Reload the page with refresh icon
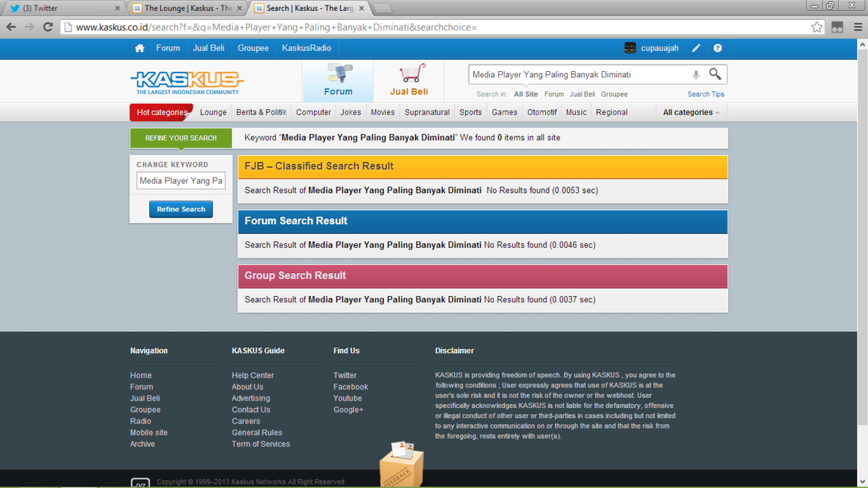Viewport: 868px width, 488px height. (x=47, y=27)
